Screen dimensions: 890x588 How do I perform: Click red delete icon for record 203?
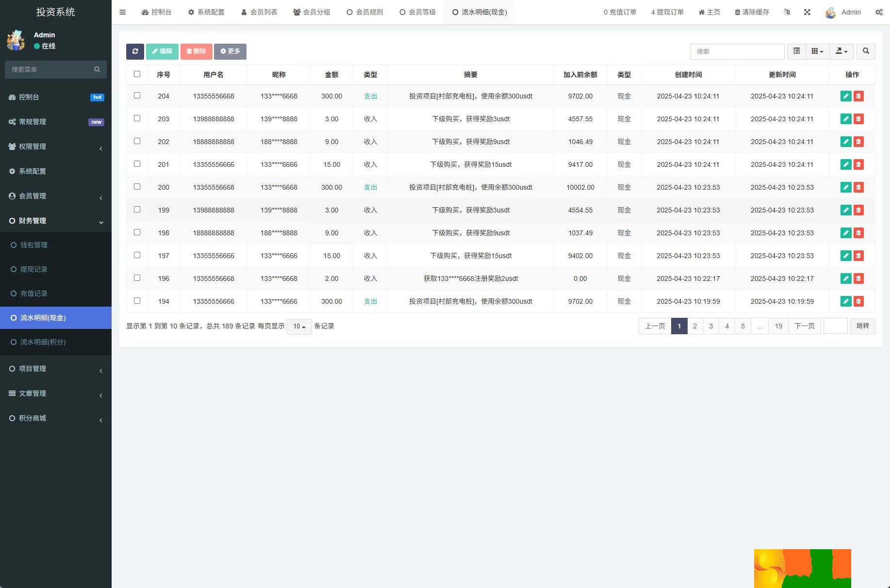pyautogui.click(x=858, y=119)
